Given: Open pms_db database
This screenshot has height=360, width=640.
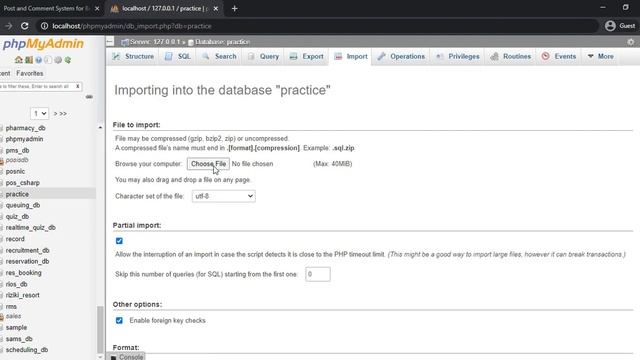Looking at the screenshot, I should [17, 151].
